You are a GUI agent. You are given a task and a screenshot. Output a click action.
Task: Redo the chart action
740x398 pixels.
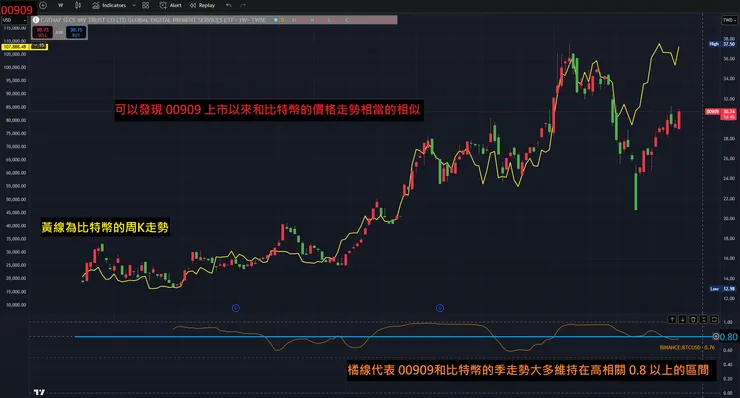243,5
